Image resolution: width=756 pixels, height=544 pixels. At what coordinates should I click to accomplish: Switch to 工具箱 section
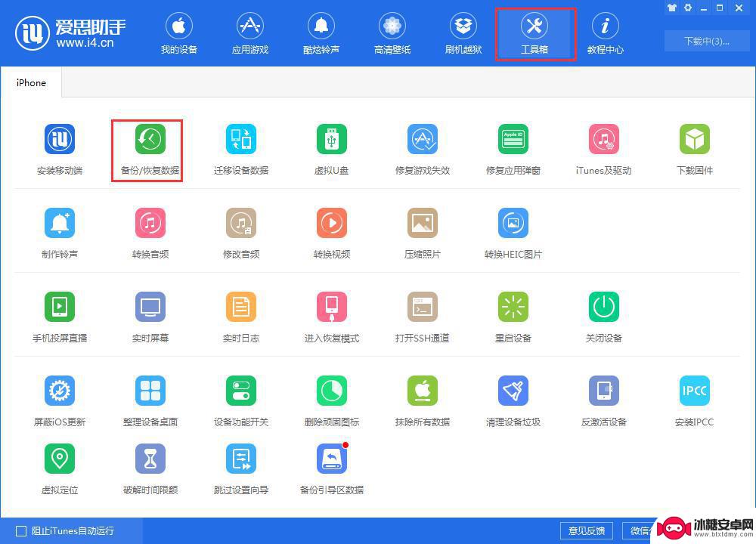(x=534, y=33)
